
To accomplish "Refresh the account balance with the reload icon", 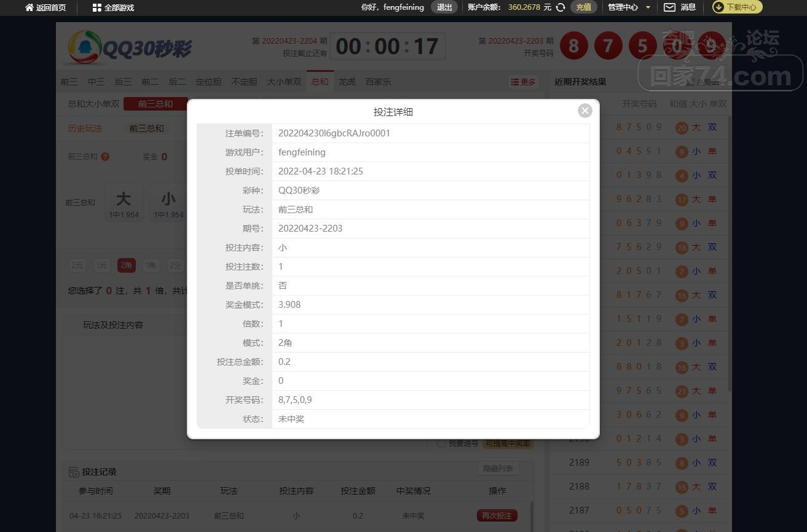I will click(x=561, y=7).
